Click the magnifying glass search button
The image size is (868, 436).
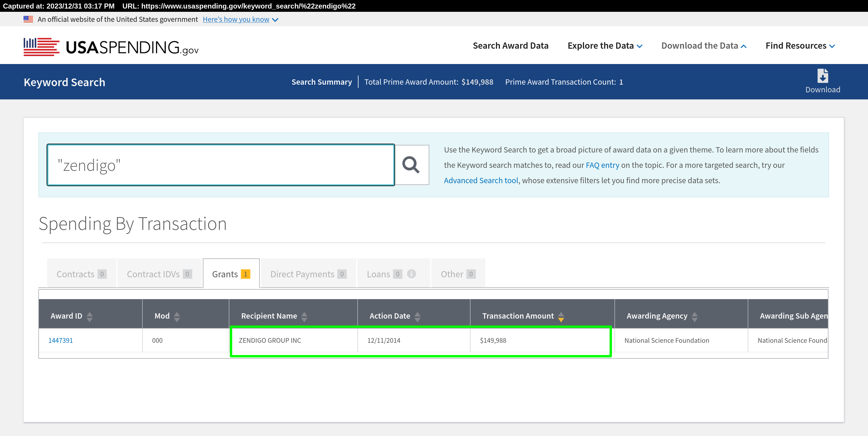point(411,165)
